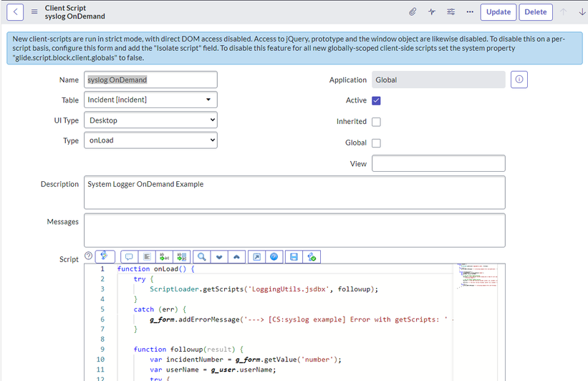Click 'catch (err)' on script line 5
Image resolution: width=588 pixels, height=381 pixels.
[155, 309]
